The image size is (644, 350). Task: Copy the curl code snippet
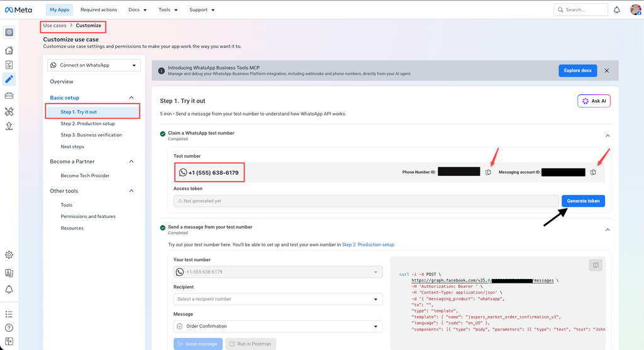pyautogui.click(x=596, y=265)
